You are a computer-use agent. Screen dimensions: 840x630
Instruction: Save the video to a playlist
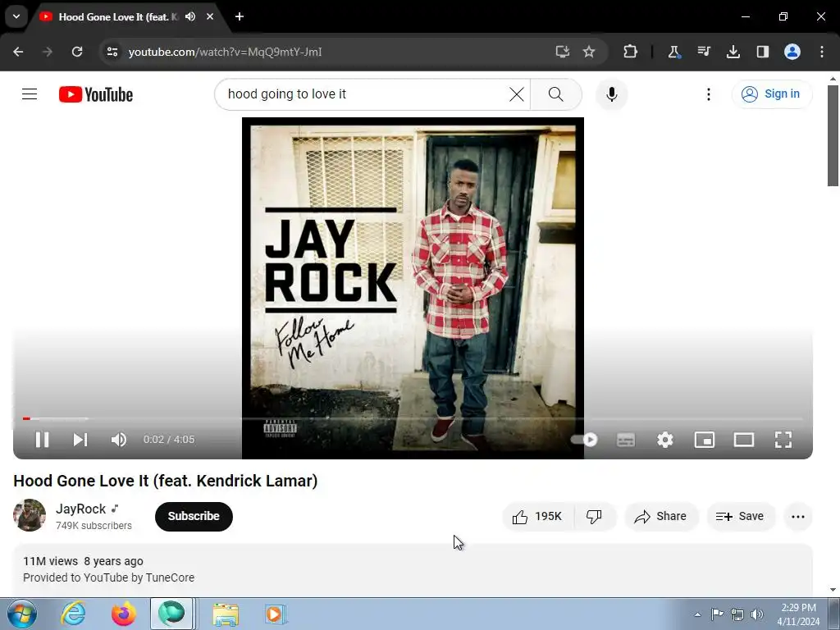(740, 517)
